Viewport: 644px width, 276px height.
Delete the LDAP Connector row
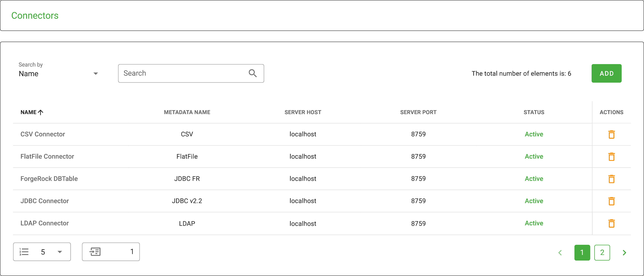(x=612, y=223)
